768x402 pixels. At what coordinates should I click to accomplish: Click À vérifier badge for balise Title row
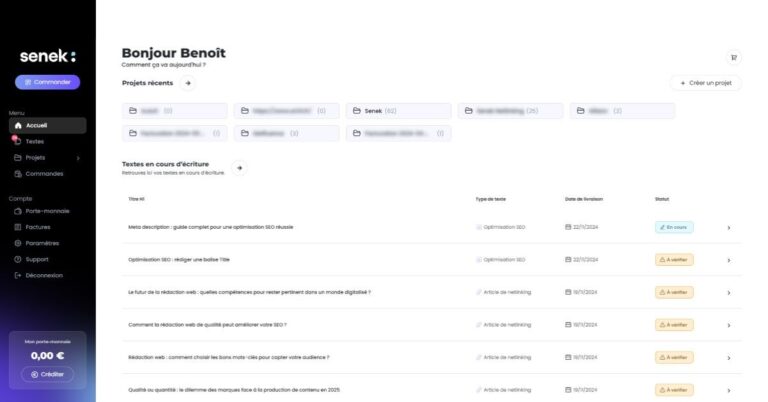coord(674,260)
